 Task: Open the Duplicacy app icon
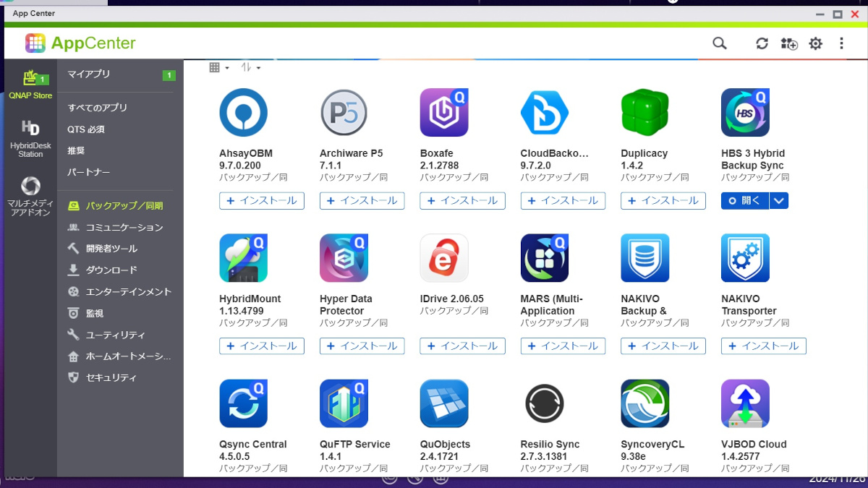coord(645,113)
